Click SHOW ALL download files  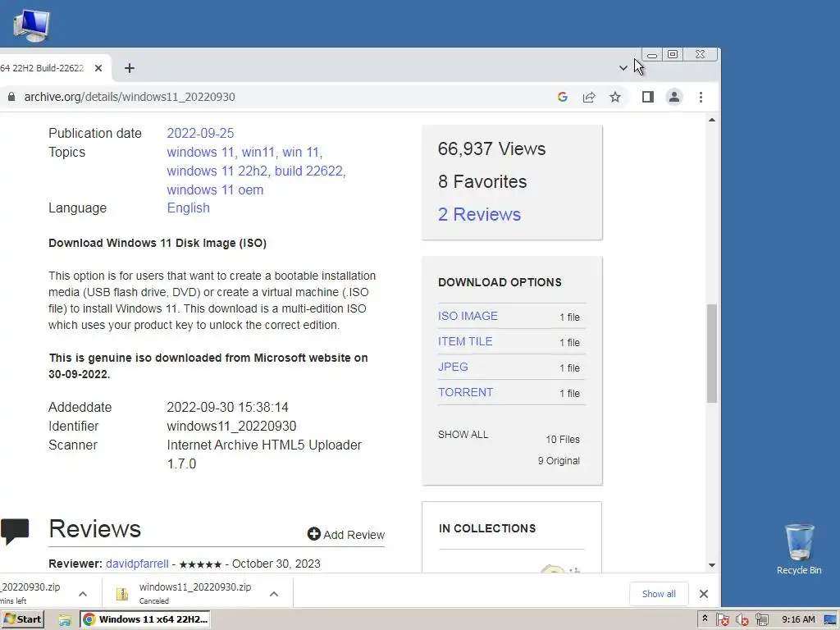463,435
